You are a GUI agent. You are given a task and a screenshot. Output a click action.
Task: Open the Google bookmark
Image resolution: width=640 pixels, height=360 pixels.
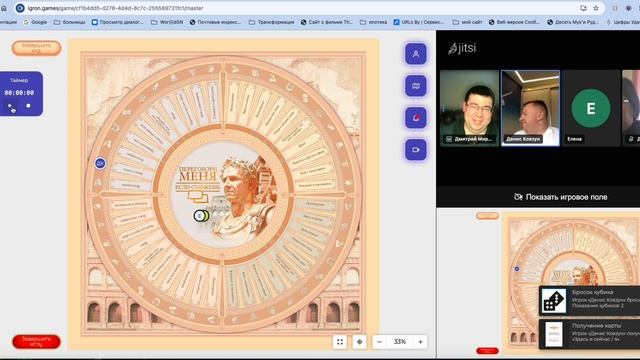35,22
